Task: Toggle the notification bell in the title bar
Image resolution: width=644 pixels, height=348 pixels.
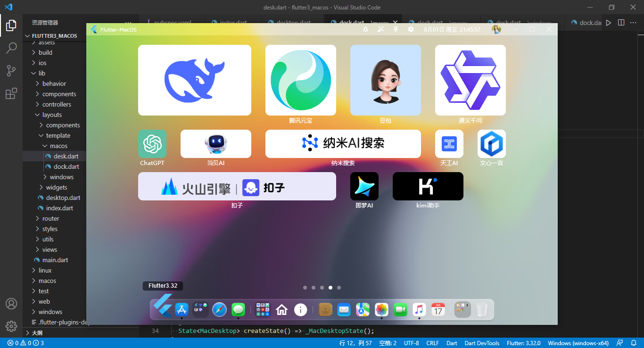Action: (x=365, y=29)
